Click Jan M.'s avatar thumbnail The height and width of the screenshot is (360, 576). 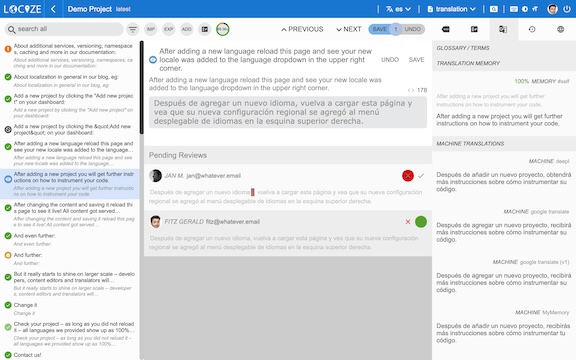pyautogui.click(x=155, y=176)
